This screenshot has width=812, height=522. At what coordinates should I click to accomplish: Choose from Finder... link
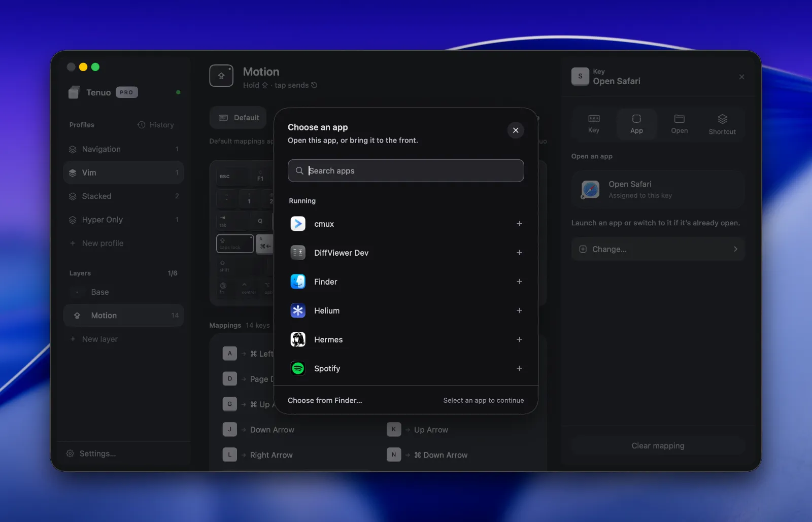coord(325,400)
